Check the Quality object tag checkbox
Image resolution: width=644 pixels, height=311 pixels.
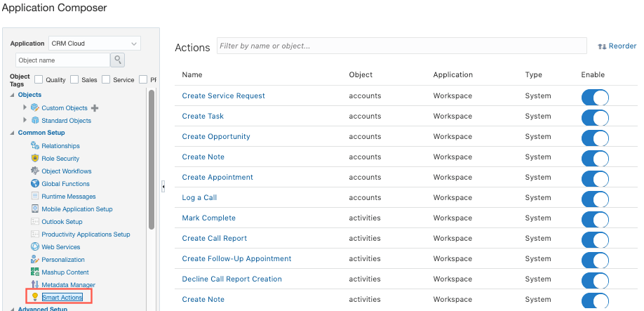coord(39,79)
